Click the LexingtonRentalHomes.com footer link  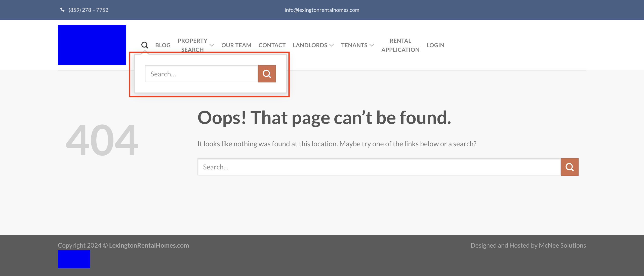pyautogui.click(x=149, y=245)
